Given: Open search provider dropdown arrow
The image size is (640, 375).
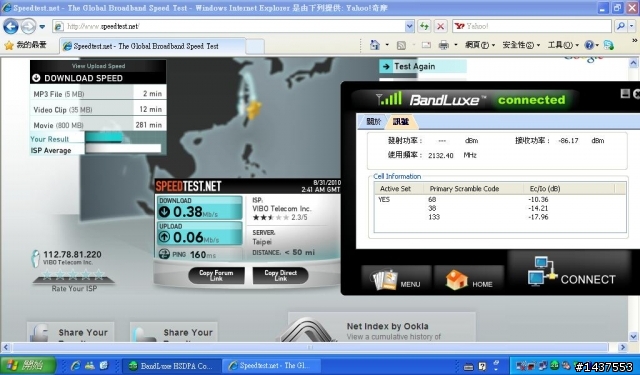Looking at the screenshot, I should 632,27.
